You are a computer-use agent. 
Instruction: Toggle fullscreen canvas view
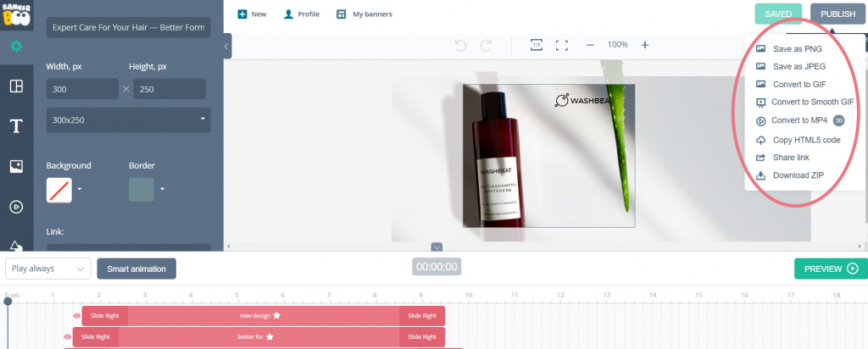562,46
